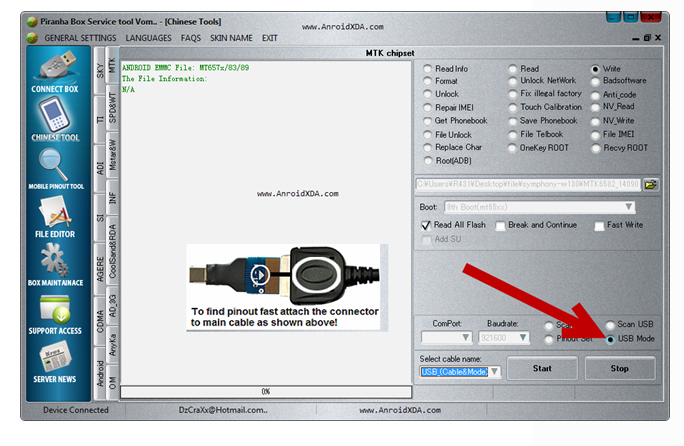Toggle the Read All Flash checkbox

click(426, 226)
